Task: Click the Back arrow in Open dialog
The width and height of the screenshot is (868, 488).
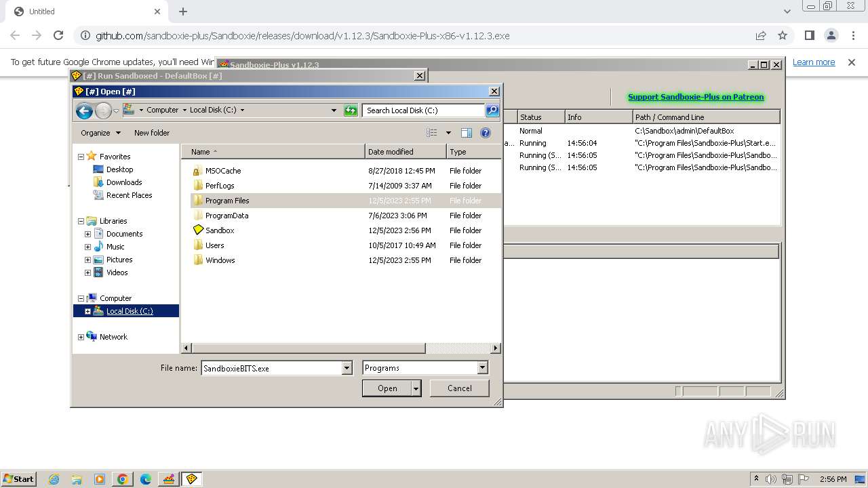Action: click(x=84, y=110)
